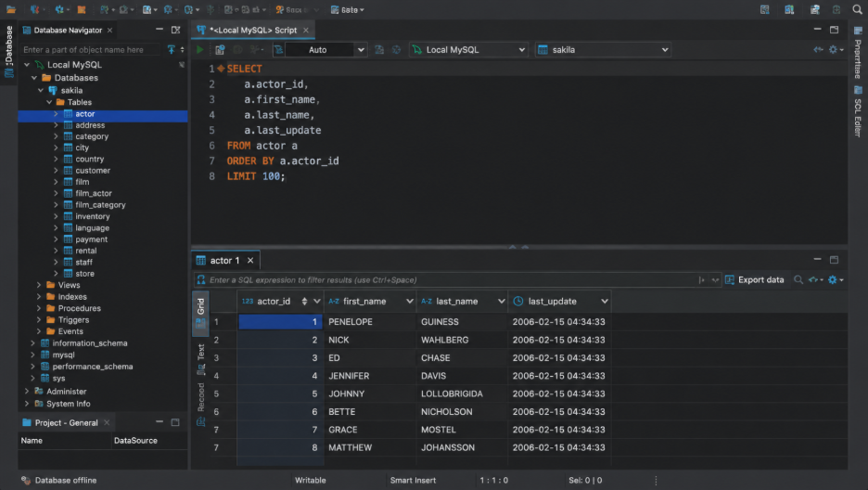This screenshot has width=868, height=490.
Task: Click the new connection plug icon
Action: point(34,9)
